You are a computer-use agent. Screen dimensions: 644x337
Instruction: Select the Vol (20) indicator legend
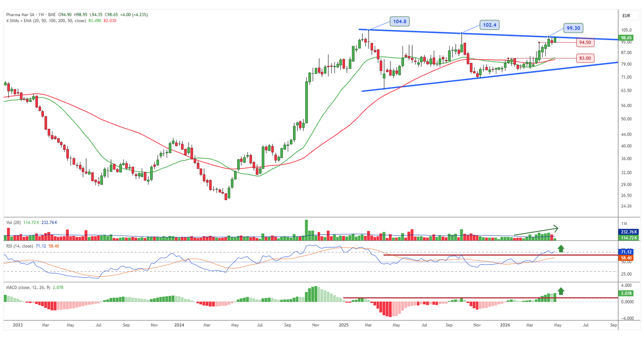(13, 222)
